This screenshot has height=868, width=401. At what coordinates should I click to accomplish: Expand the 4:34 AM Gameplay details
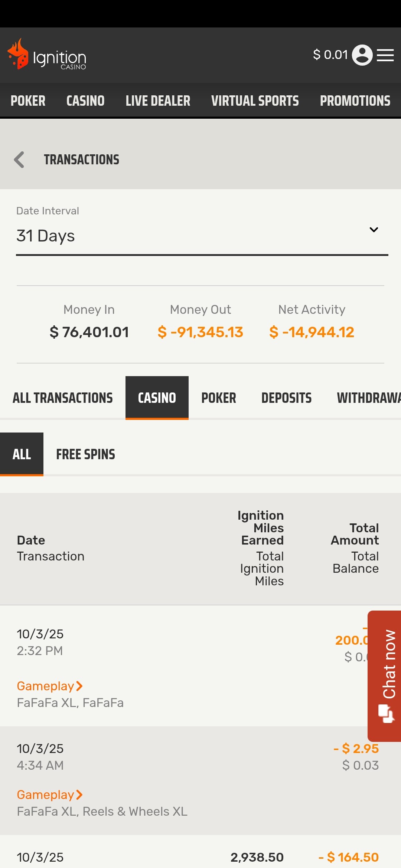pos(50,795)
